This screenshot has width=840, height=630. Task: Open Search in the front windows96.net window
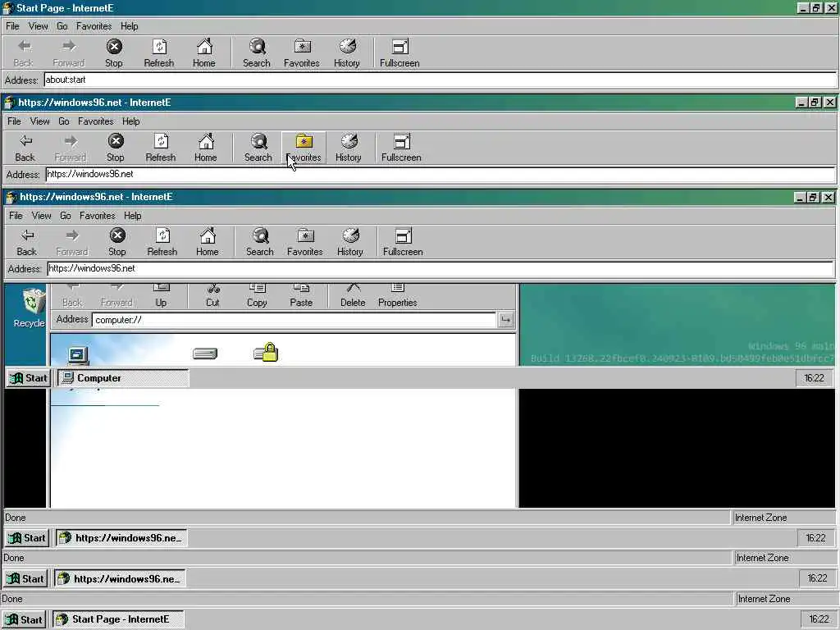[x=260, y=242]
